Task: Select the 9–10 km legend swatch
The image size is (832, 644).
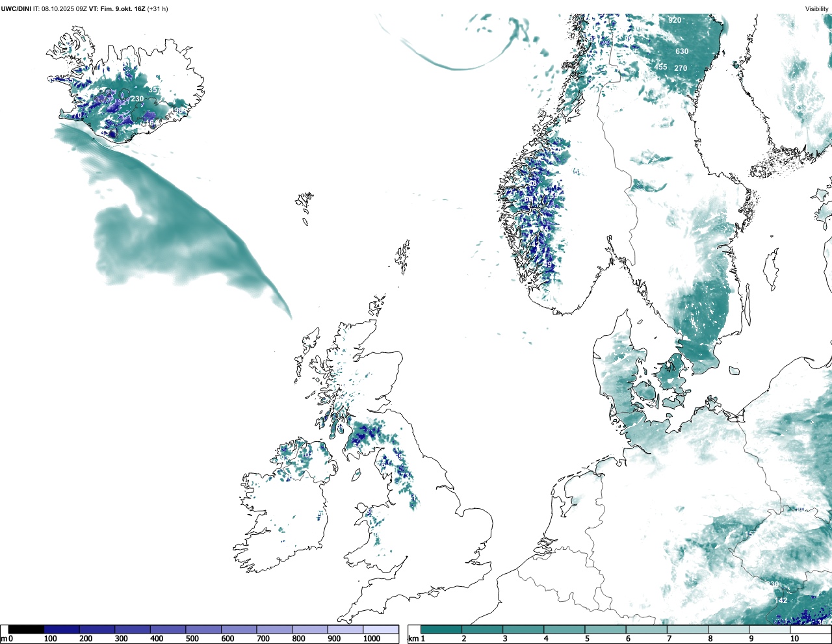Action: 769,629
